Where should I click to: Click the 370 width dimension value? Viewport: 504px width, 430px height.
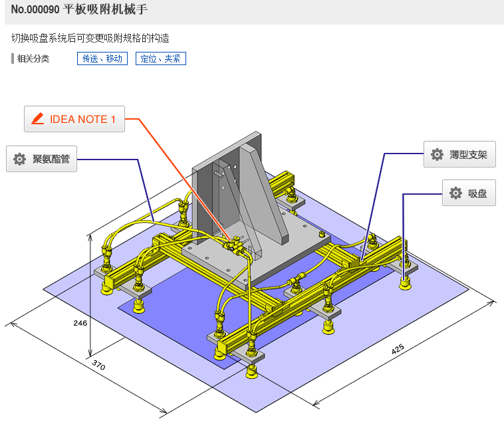[98, 365]
